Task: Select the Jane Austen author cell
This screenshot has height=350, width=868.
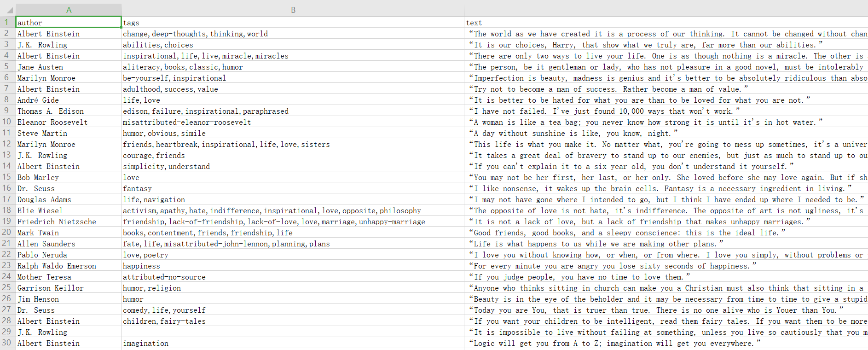Action: [x=69, y=67]
